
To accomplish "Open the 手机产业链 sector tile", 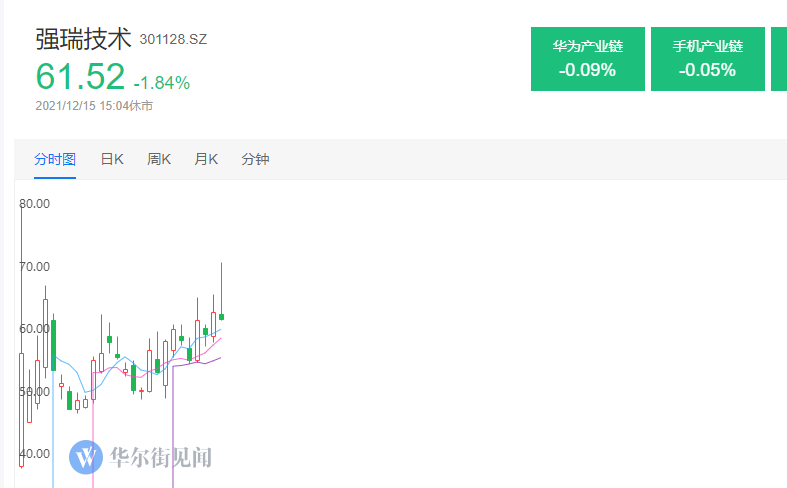I will click(x=708, y=59).
